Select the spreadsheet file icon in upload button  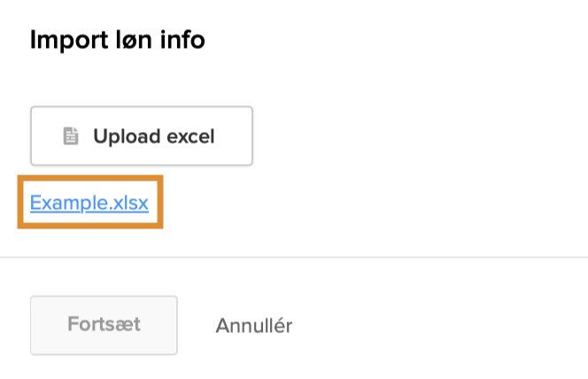point(71,137)
